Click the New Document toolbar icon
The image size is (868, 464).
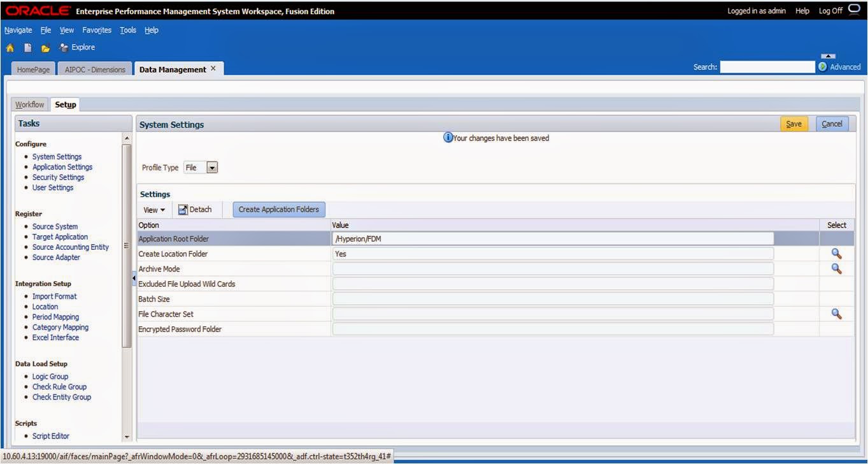pos(27,47)
